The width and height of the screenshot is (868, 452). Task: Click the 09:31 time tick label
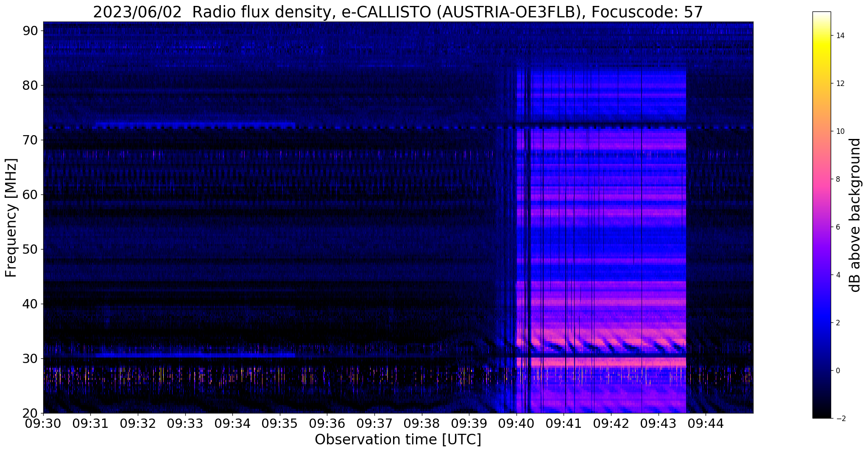click(x=91, y=423)
